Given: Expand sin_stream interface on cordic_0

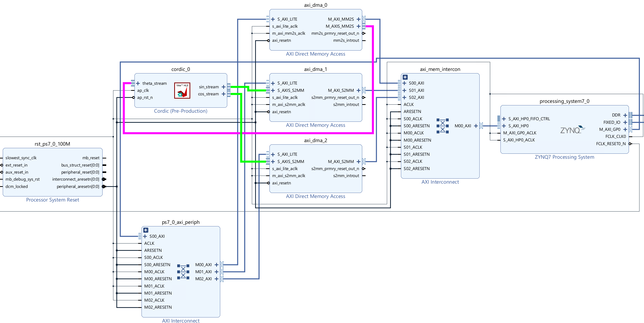Looking at the screenshot, I should pyautogui.click(x=223, y=87).
